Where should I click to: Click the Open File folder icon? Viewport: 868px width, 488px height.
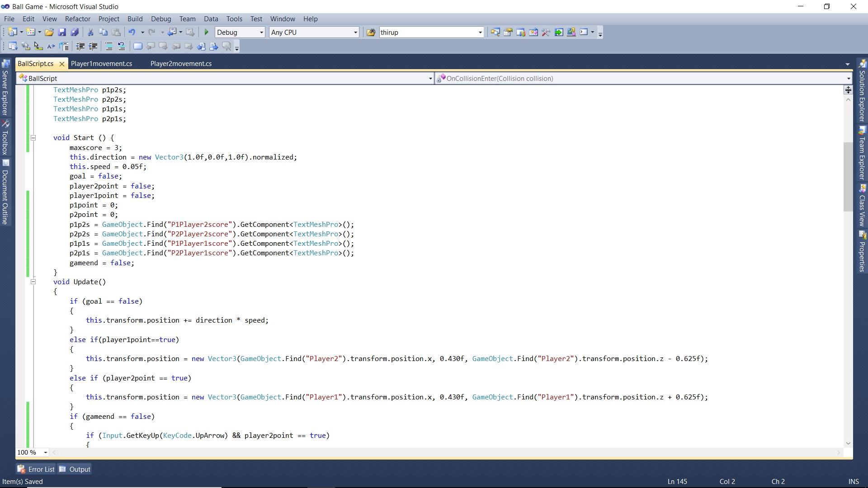[x=49, y=32]
